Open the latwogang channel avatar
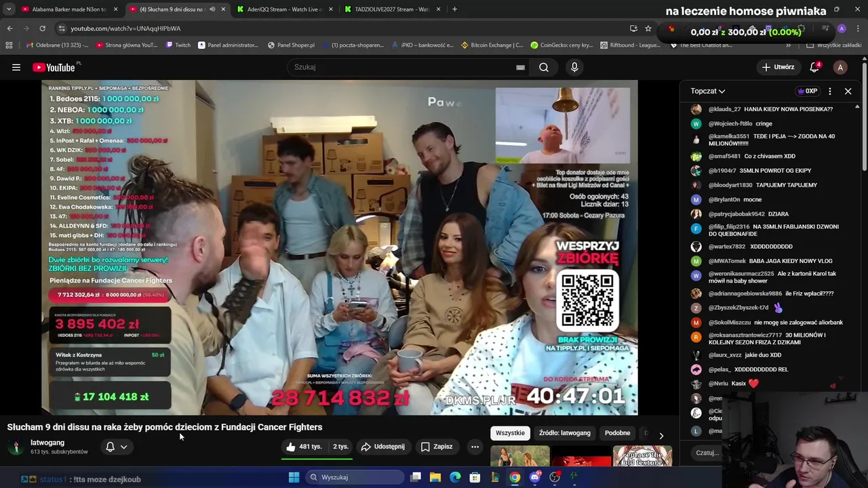868x488 pixels. [x=15, y=447]
